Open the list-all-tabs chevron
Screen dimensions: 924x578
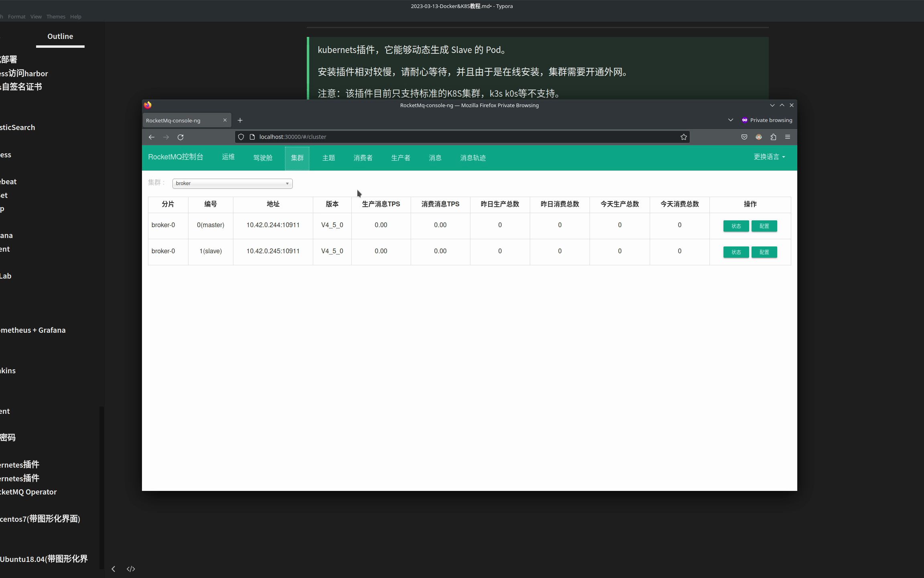pos(730,120)
